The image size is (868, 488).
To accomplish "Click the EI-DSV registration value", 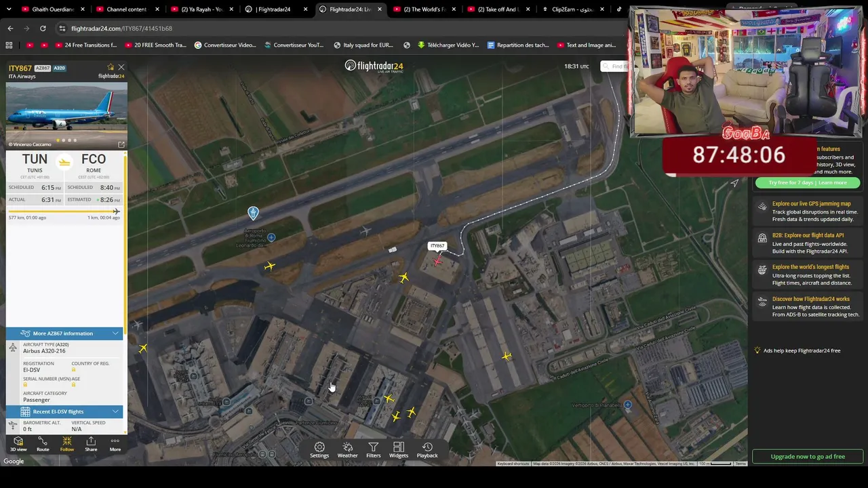I will (31, 370).
